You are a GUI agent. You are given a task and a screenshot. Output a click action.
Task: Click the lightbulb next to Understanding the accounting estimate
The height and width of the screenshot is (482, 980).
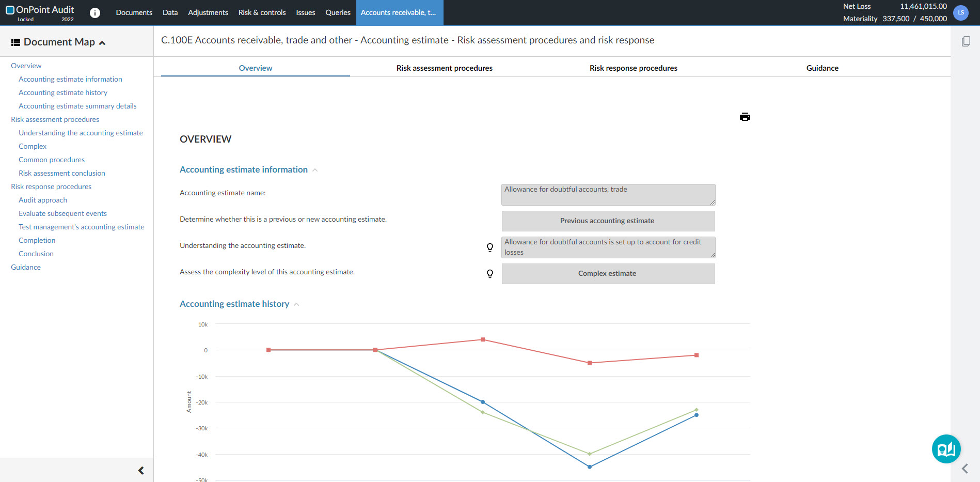point(490,247)
